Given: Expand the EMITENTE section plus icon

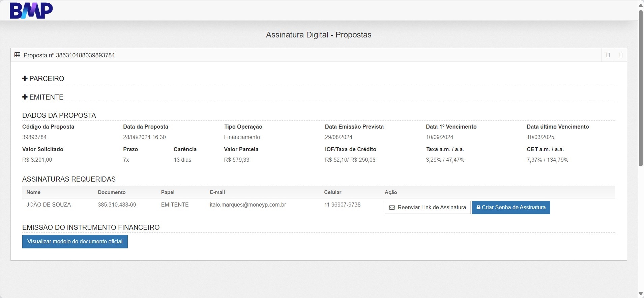Looking at the screenshot, I should point(25,97).
